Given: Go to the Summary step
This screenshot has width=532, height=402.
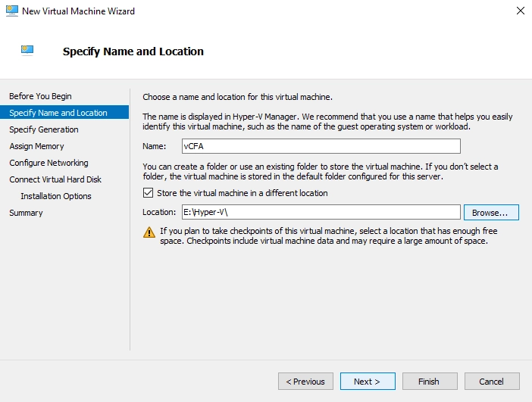Looking at the screenshot, I should coord(26,213).
